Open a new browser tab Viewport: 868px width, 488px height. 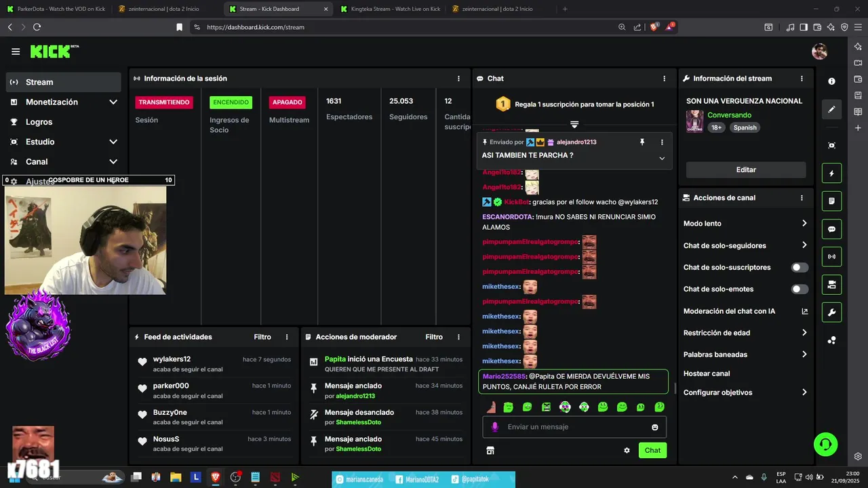point(565,9)
